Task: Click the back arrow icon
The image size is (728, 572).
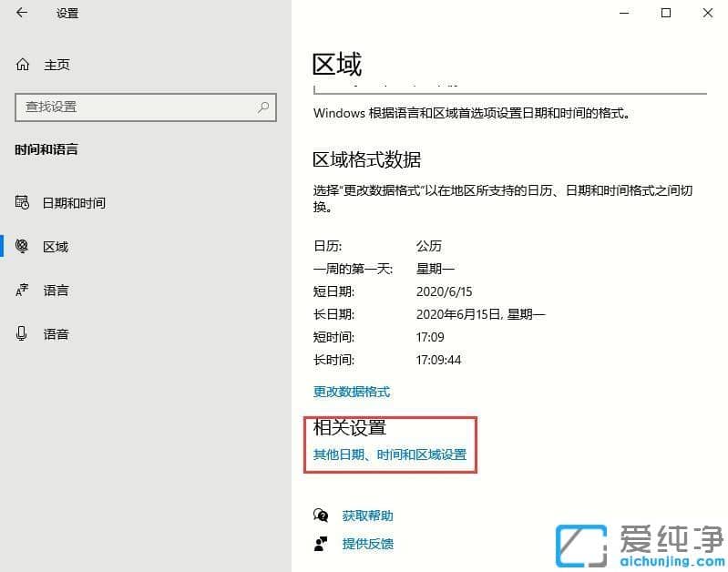Action: (x=22, y=13)
